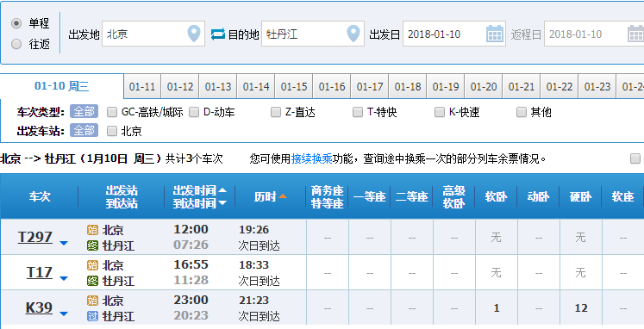This screenshot has width=644, height=329.
Task: Expand T17 train stops dropdown
Action: [63, 278]
